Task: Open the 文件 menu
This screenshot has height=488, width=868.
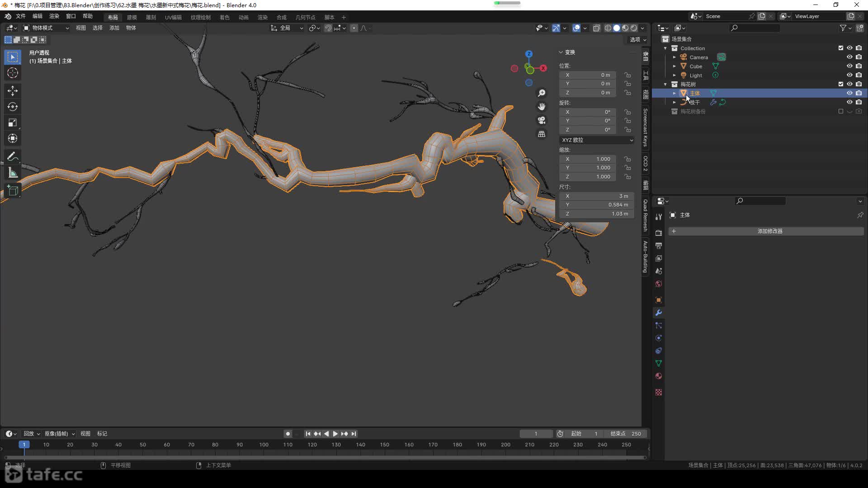Action: point(21,16)
